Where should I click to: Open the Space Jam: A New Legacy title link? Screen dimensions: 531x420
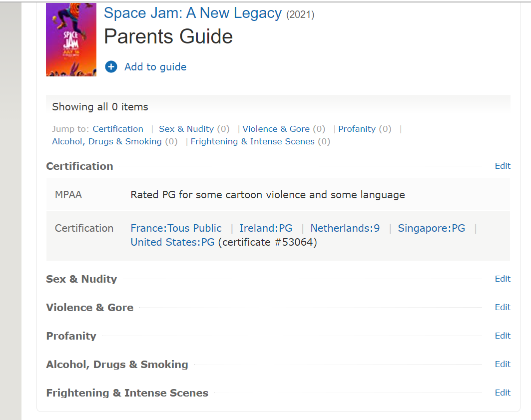pyautogui.click(x=193, y=13)
